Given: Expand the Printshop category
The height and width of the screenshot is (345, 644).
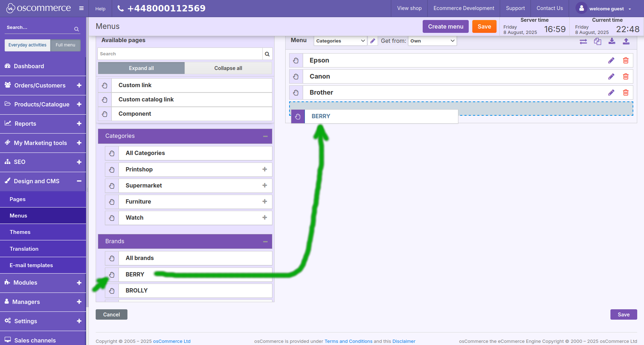Looking at the screenshot, I should 265,169.
